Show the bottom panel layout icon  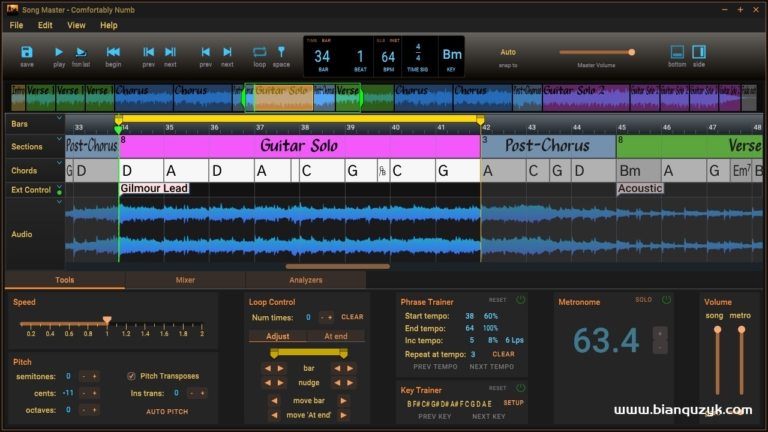[x=677, y=52]
